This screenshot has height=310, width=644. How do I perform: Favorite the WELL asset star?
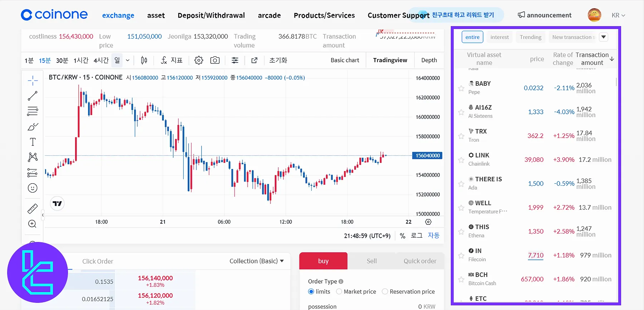461,208
